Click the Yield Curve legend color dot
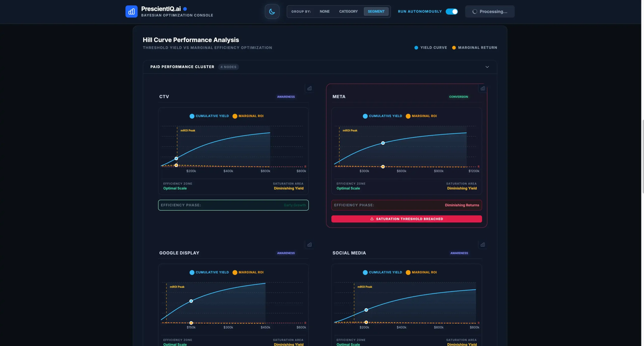Image resolution: width=644 pixels, height=346 pixels. tap(416, 48)
